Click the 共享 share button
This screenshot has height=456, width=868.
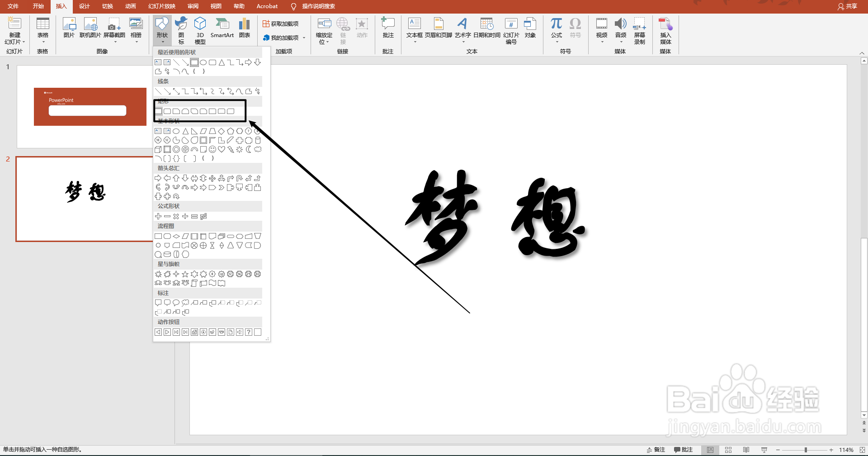pyautogui.click(x=849, y=6)
